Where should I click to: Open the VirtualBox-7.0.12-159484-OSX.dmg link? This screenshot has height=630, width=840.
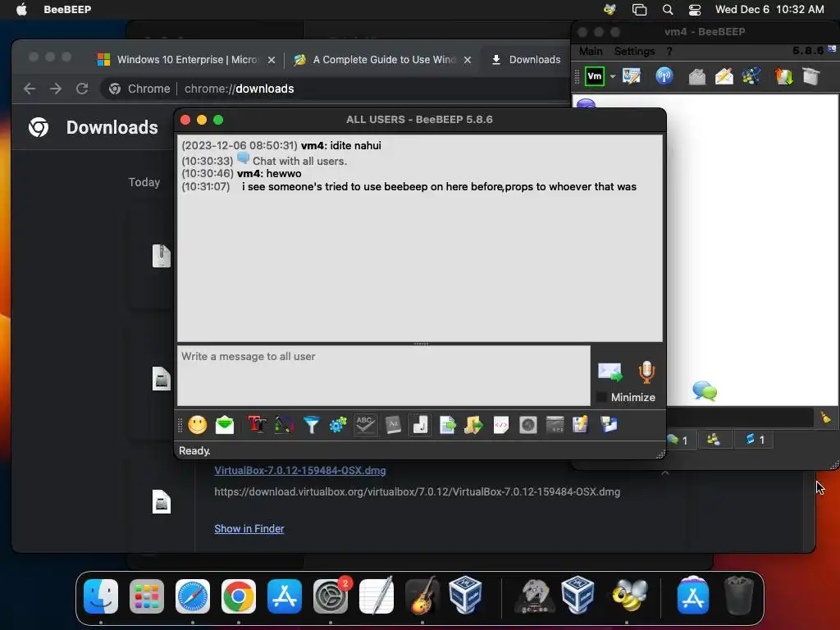click(300, 470)
